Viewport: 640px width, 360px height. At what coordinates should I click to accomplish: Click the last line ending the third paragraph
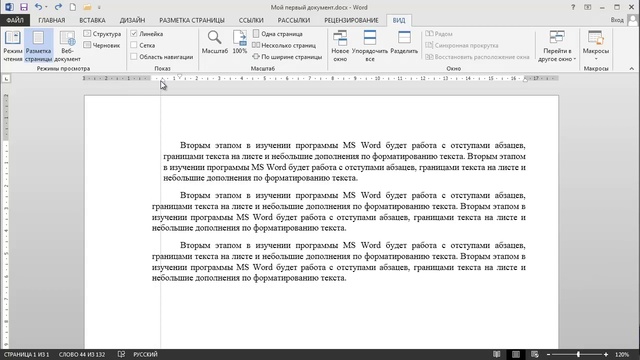[249, 278]
